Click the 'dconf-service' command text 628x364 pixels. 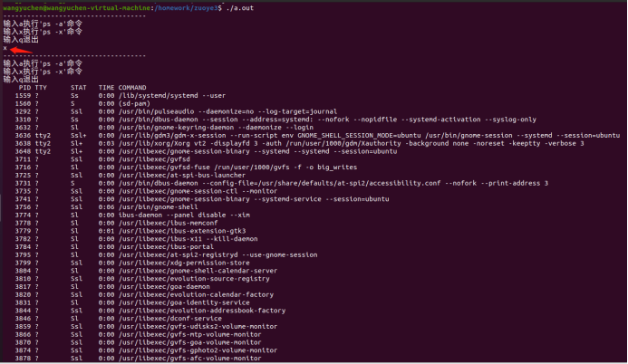pyautogui.click(x=170, y=319)
